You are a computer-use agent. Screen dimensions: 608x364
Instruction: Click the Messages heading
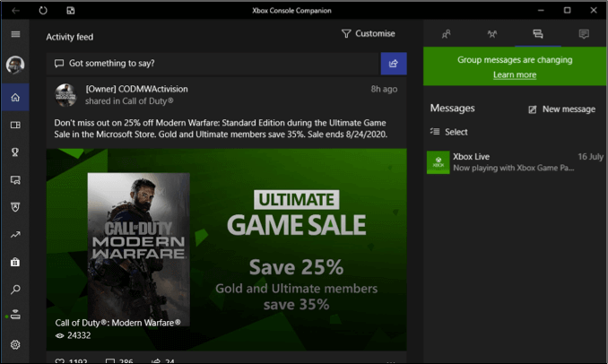coord(452,108)
